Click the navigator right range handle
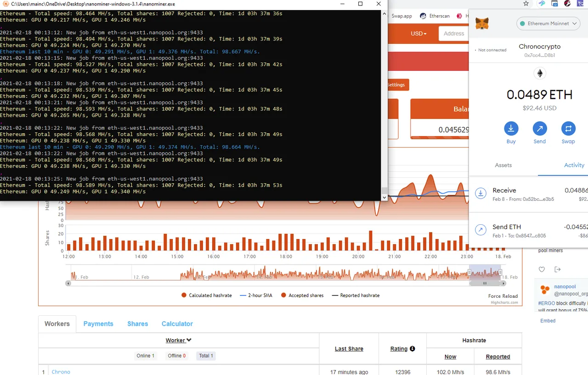The width and height of the screenshot is (588, 375). 500,273
